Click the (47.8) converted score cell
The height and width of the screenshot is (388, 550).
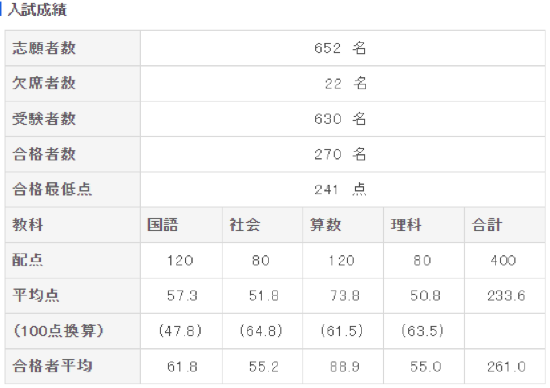[x=180, y=331]
